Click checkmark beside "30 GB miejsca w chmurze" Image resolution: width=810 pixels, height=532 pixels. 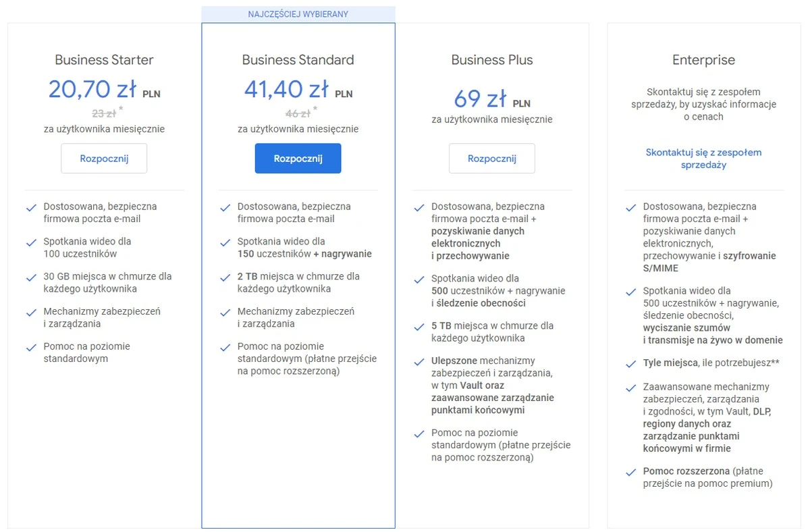point(31,277)
